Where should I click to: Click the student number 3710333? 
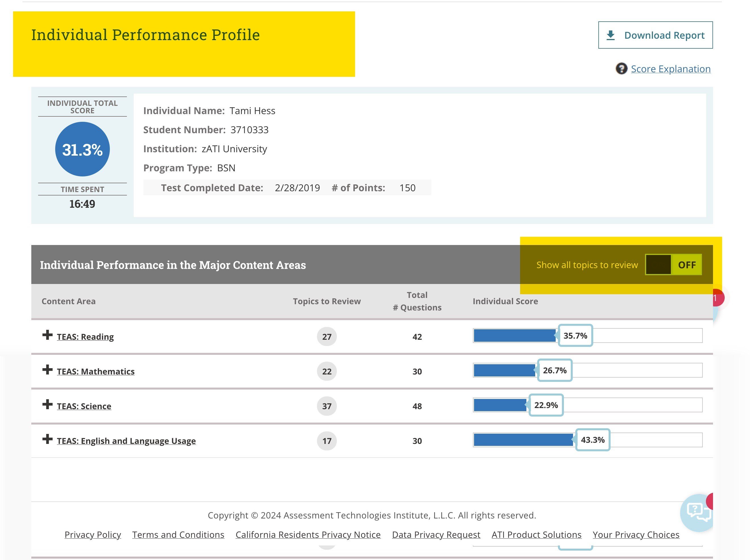(250, 130)
